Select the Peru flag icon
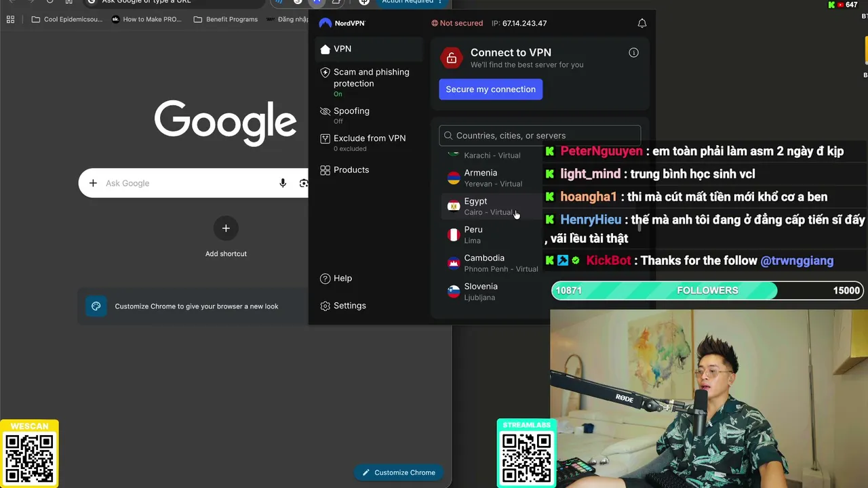The height and width of the screenshot is (488, 868). click(x=454, y=235)
